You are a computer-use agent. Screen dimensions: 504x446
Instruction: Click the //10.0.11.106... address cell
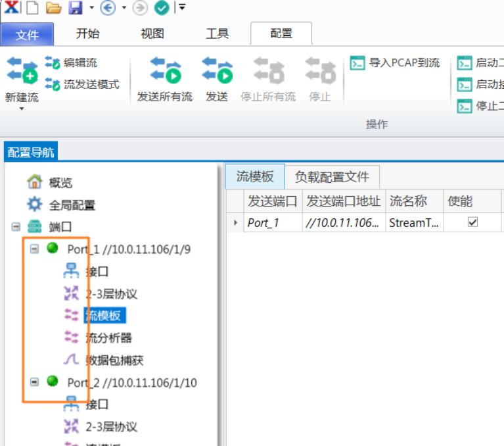pos(344,222)
